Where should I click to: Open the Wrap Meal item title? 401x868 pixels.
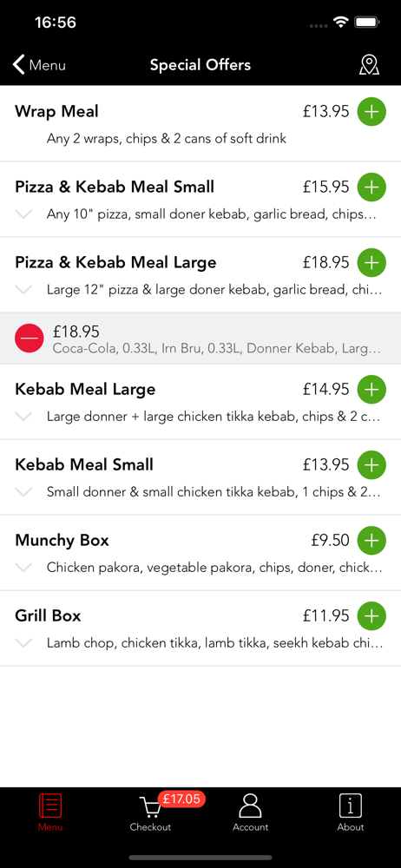[x=56, y=111]
